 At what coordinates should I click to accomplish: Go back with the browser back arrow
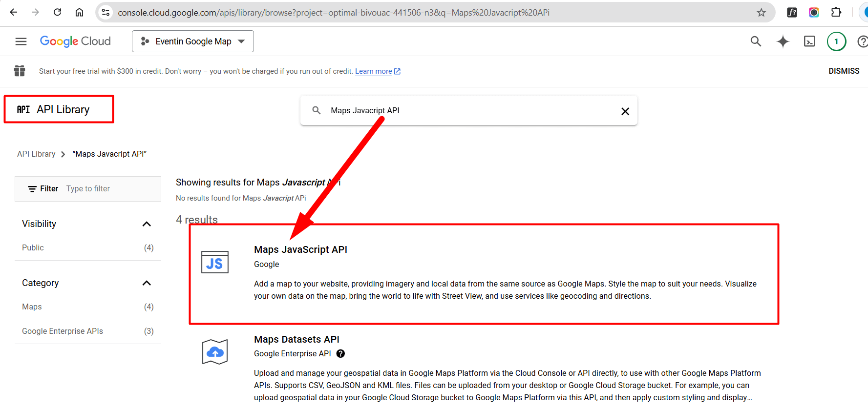[14, 12]
